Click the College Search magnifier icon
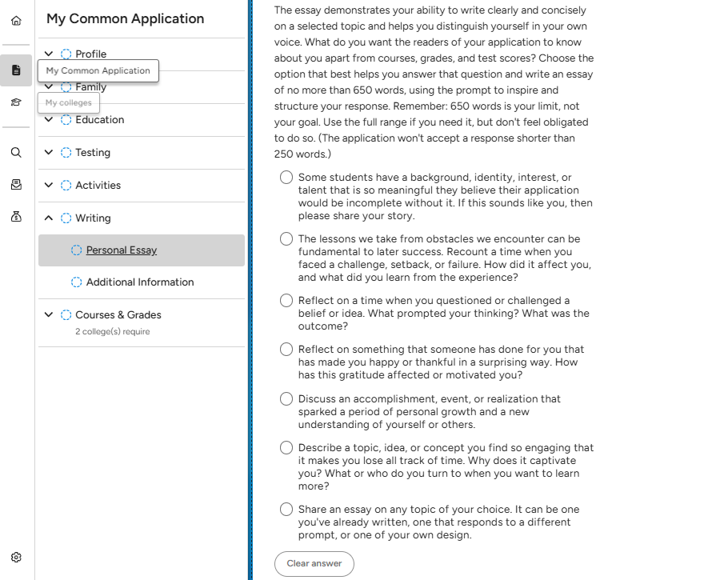Screen dimensions: 728x580 coord(16,152)
